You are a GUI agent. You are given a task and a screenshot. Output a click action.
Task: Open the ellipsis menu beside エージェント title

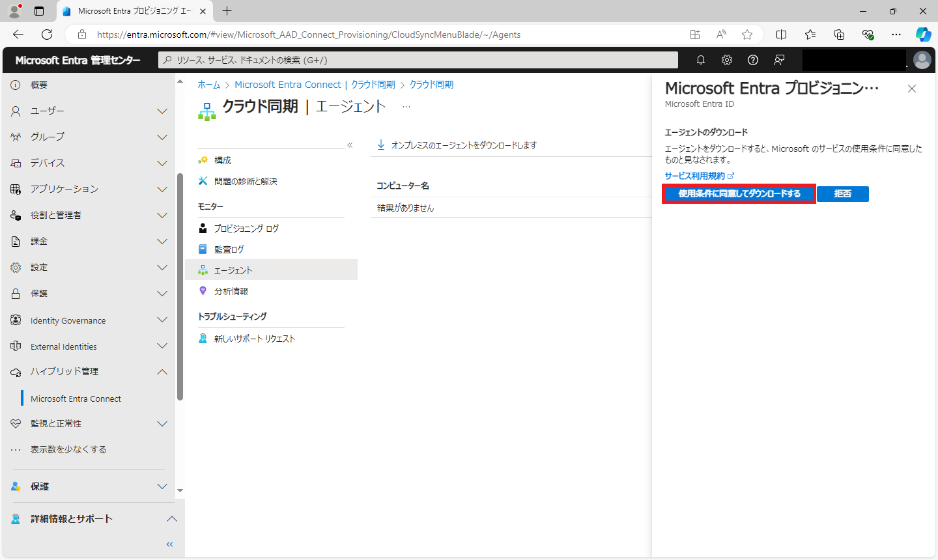click(x=406, y=106)
